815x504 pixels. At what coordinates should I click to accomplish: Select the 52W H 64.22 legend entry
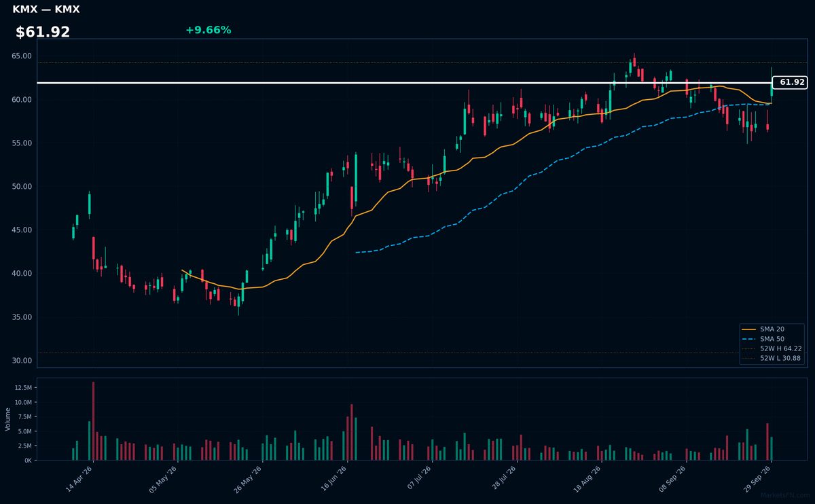pos(773,348)
